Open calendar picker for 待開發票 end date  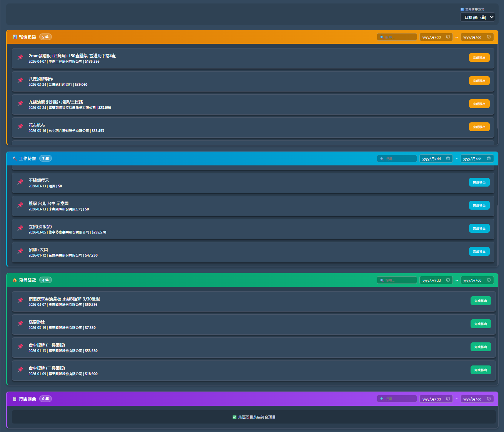489,399
